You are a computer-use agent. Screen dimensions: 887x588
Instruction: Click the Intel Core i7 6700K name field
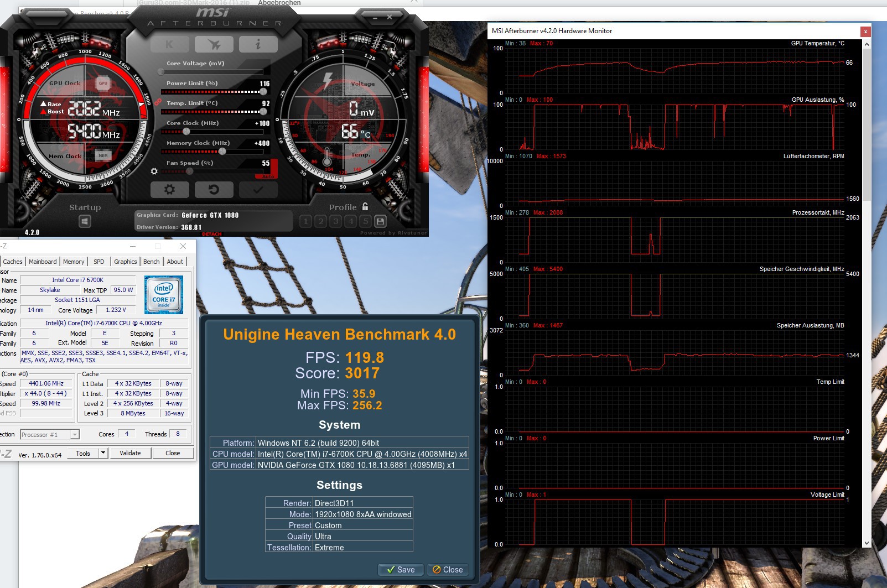[77, 280]
